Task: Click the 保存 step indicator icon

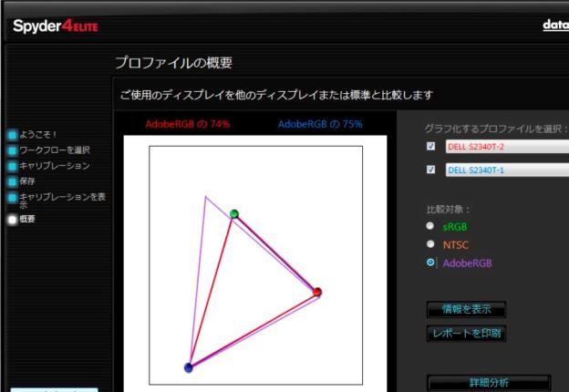Action: pyautogui.click(x=13, y=181)
